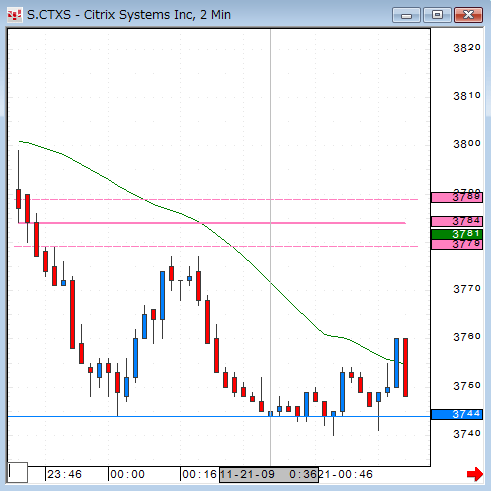The image size is (491, 491).
Task: Click the 3810 price scale label
Action: 467,96
